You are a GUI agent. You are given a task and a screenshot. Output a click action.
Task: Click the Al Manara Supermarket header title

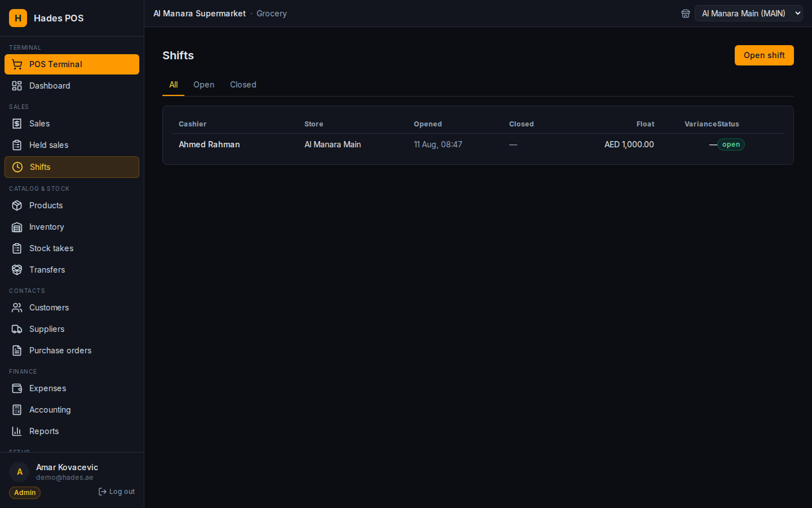pos(200,14)
